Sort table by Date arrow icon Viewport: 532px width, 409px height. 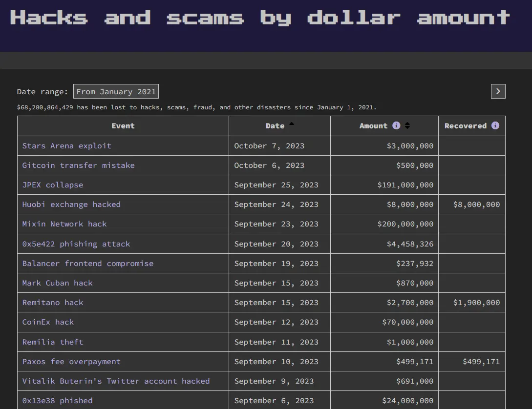pos(292,123)
